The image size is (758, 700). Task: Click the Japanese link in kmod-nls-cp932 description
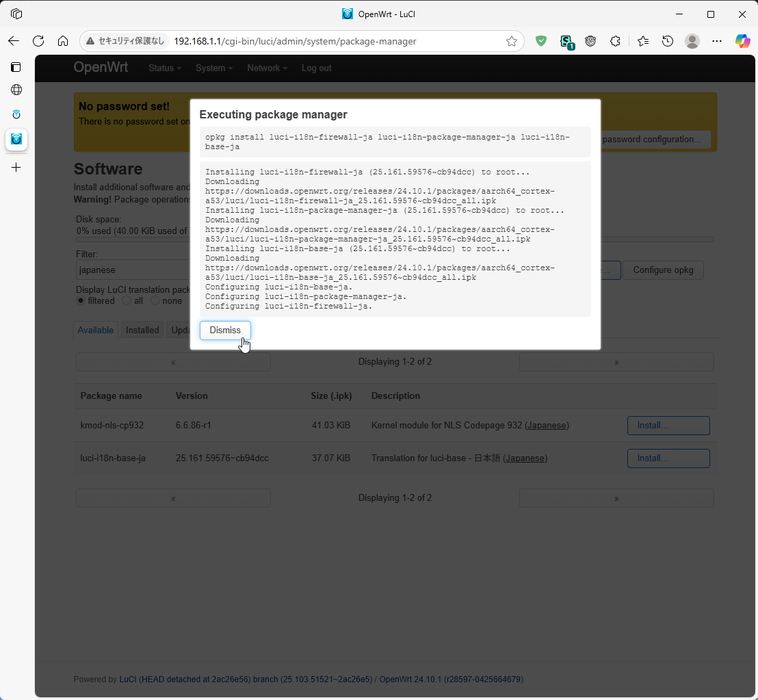546,426
